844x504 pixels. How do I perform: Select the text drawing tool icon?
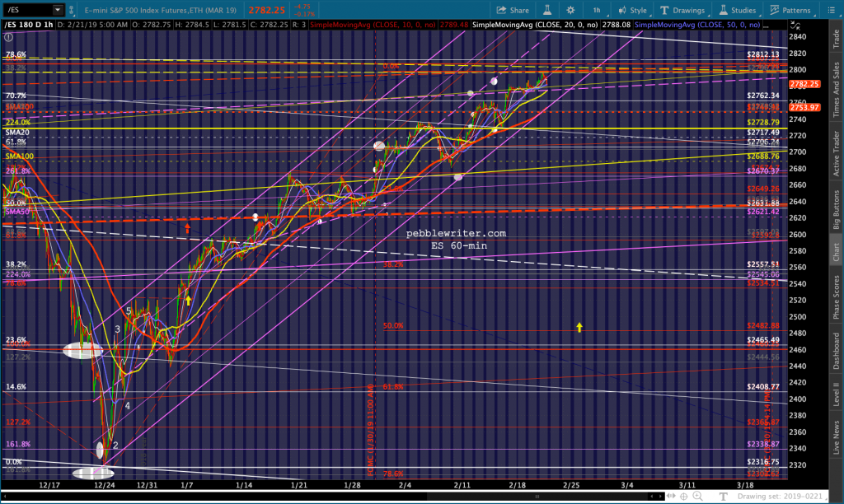tap(723, 496)
